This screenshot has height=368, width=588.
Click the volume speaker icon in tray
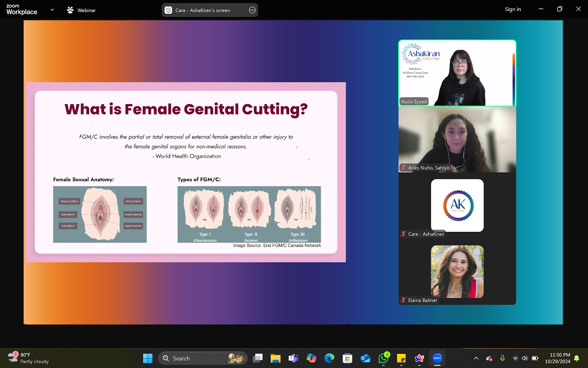point(524,358)
